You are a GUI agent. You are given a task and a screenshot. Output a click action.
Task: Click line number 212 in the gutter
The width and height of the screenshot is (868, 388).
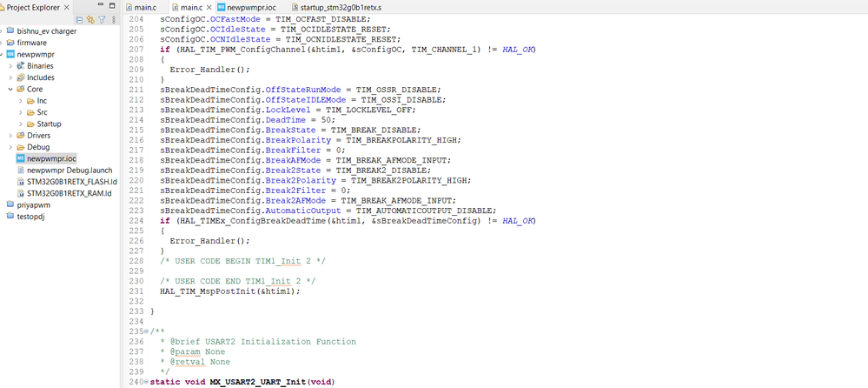pyautogui.click(x=136, y=100)
